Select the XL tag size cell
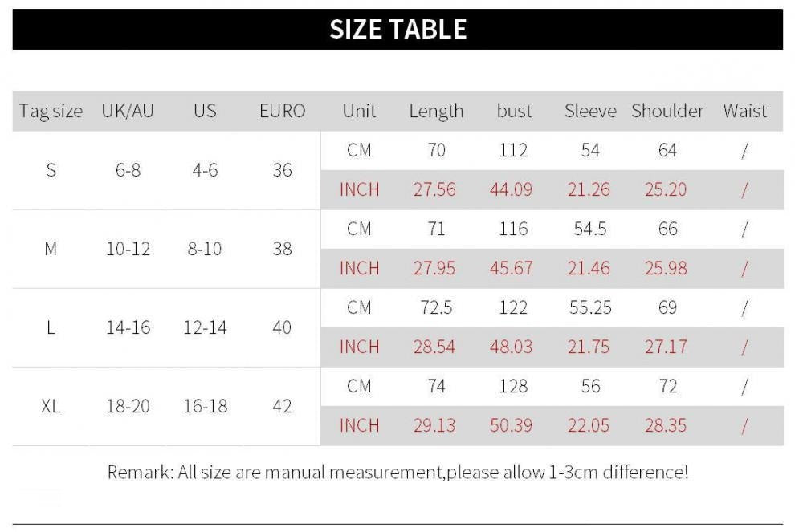The image size is (795, 532). (51, 406)
